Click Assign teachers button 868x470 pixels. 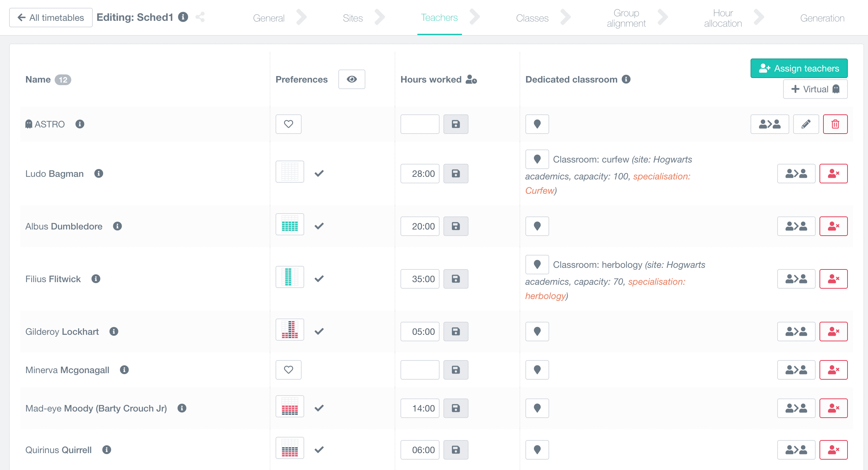point(799,68)
